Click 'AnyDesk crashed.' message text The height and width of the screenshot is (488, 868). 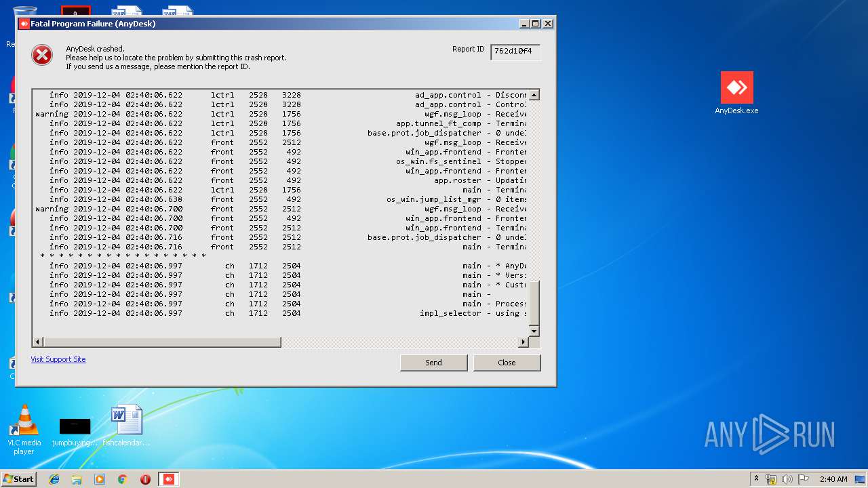click(95, 49)
